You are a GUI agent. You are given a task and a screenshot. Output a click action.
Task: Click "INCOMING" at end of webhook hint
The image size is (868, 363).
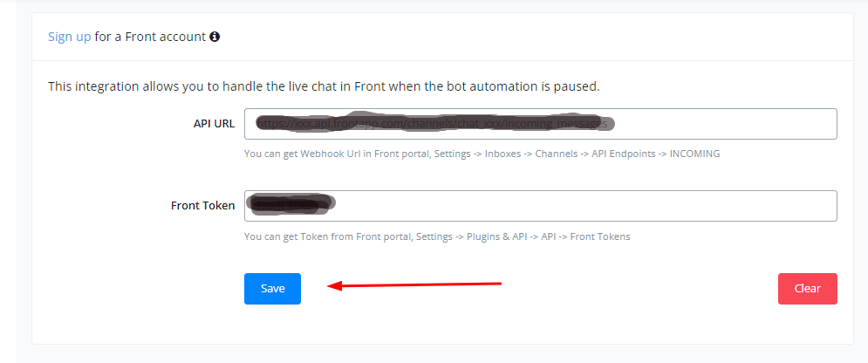[x=694, y=154]
